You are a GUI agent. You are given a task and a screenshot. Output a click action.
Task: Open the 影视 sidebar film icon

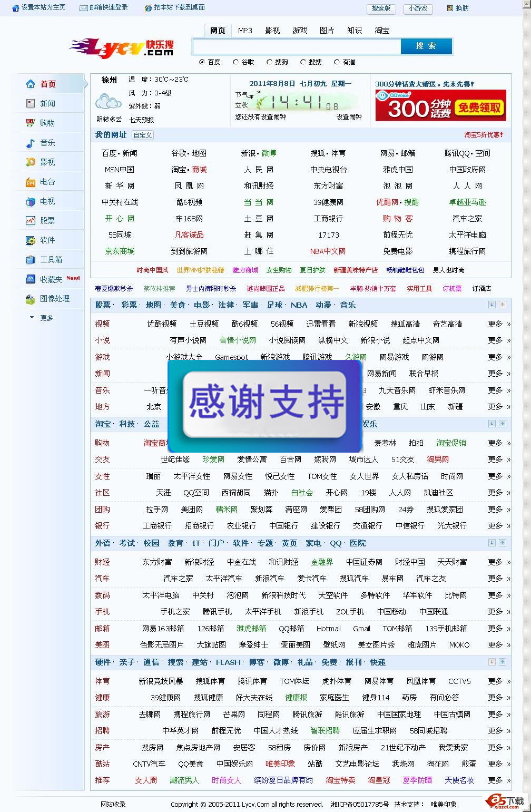[x=31, y=162]
